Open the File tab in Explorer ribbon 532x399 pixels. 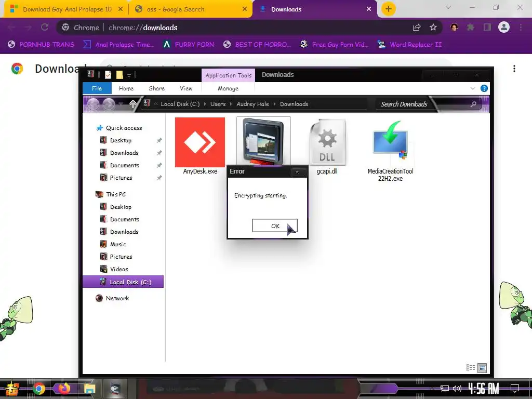(97, 88)
